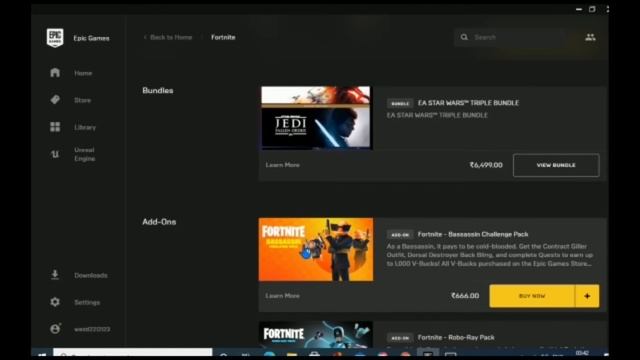The image size is (640, 360).
Task: Click the ₹666.00 add-on price
Action: pos(465,296)
